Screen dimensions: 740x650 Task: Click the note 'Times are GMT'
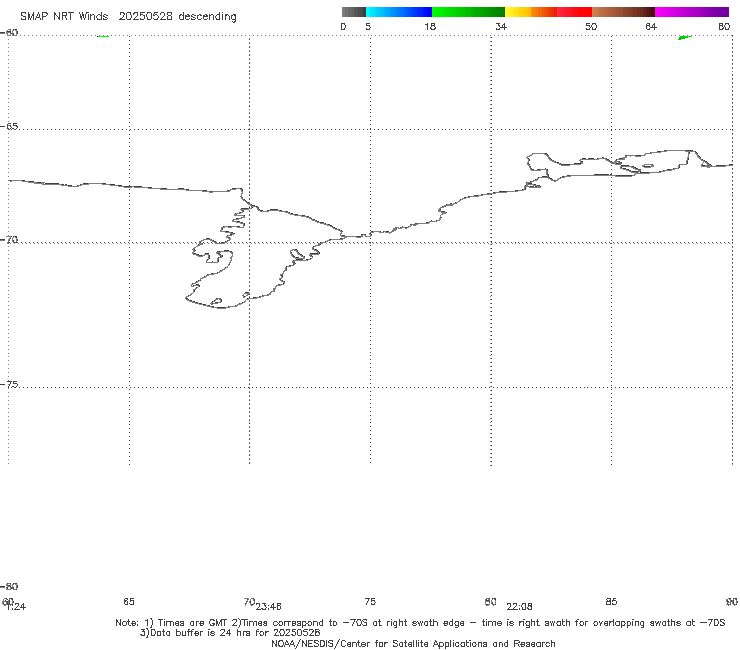coord(193,623)
